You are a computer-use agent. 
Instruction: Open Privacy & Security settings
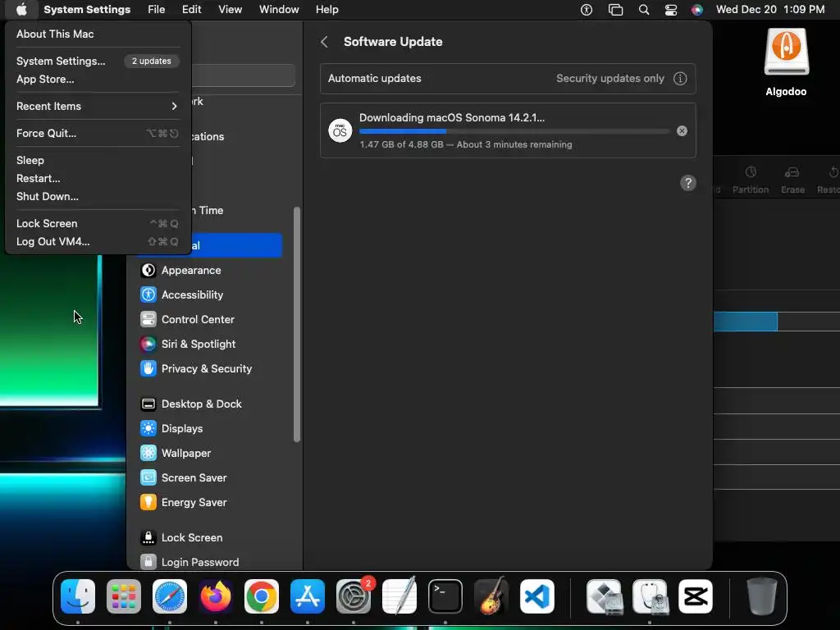point(209,369)
